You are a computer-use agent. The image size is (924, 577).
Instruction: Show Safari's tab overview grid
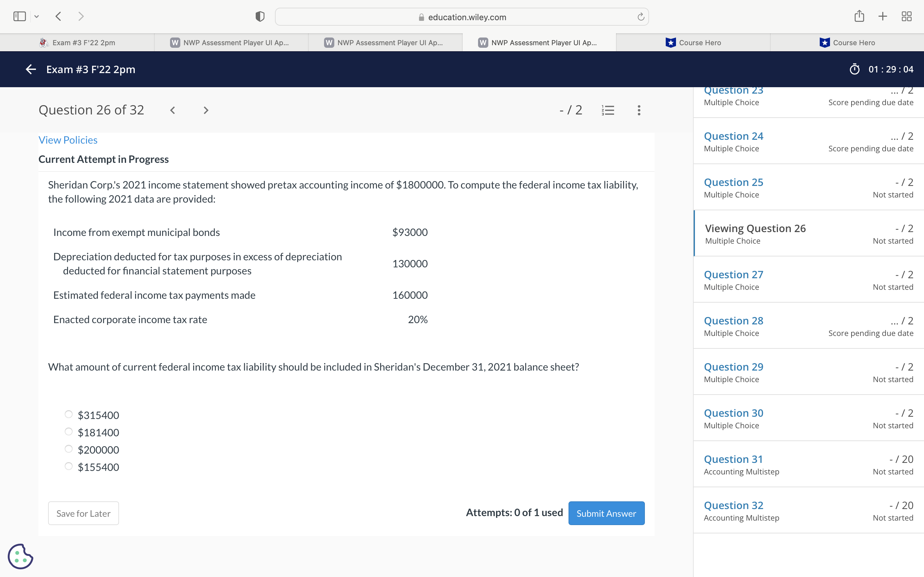point(906,16)
